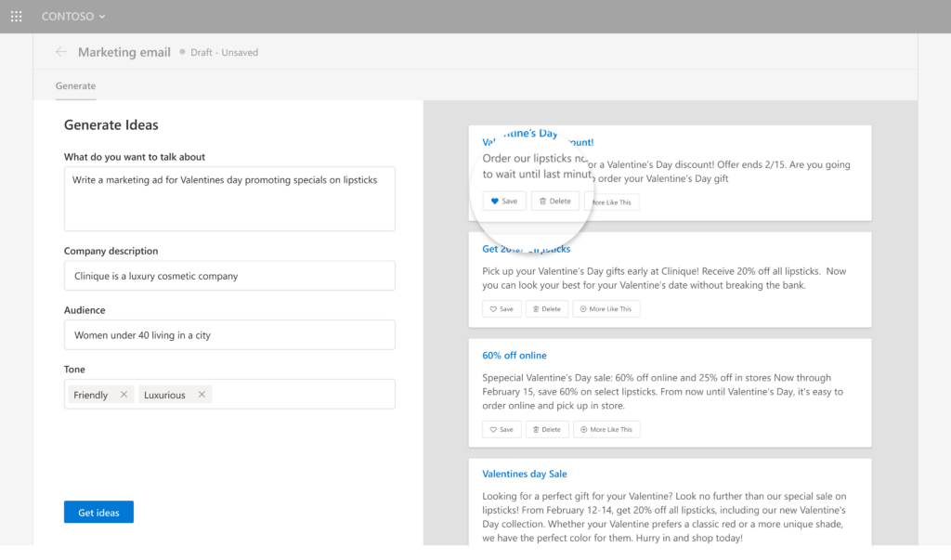This screenshot has height=560, width=951.
Task: Click the 'What do you want to talk about' textbox
Action: click(229, 199)
